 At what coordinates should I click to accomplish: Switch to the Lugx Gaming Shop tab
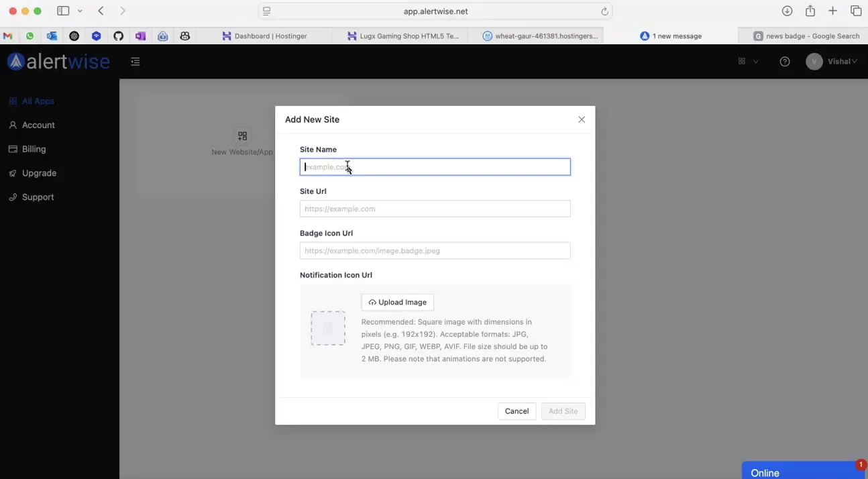[x=402, y=36]
